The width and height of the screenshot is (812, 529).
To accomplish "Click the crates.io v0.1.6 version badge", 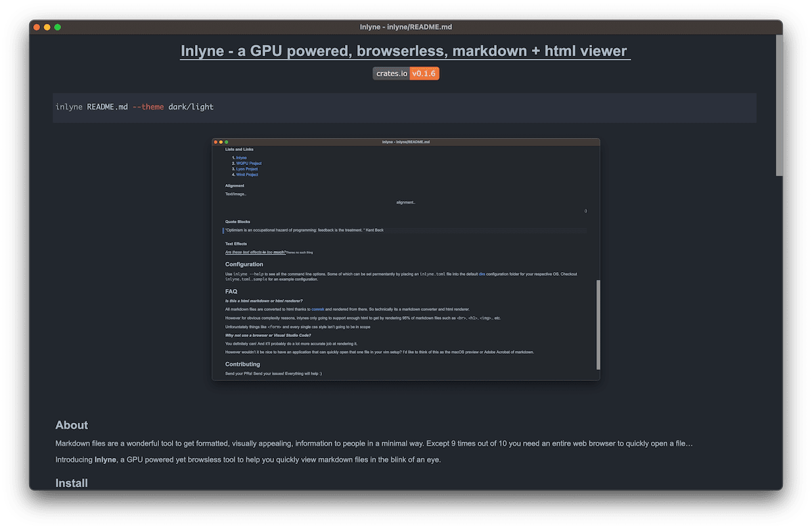I will click(x=406, y=73).
